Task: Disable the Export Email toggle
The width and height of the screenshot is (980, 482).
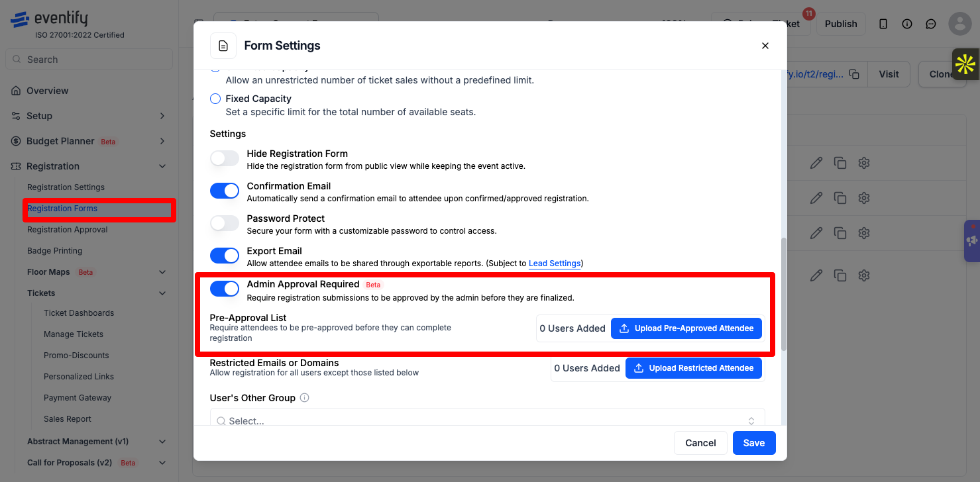Action: [x=225, y=256]
